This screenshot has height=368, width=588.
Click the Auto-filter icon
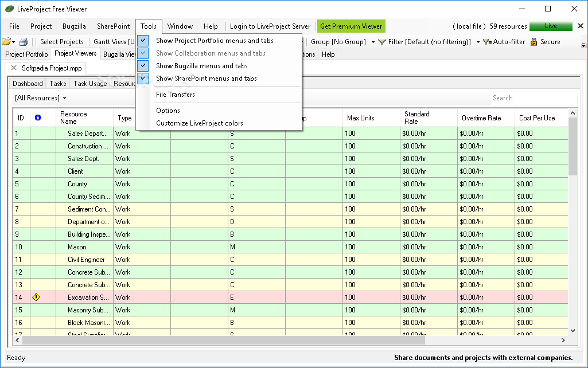[x=487, y=42]
